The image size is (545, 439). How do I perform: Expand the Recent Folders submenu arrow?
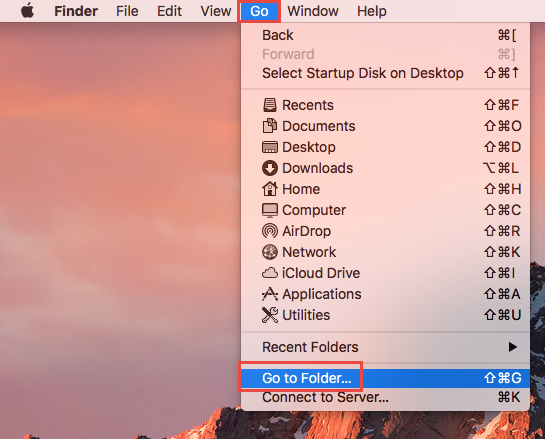click(x=513, y=347)
